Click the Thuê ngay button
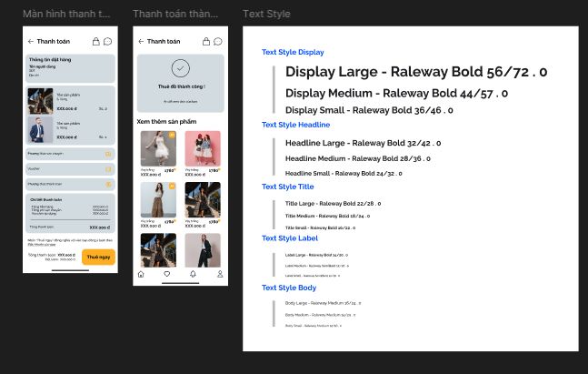588x374 pixels. pyautogui.click(x=99, y=258)
